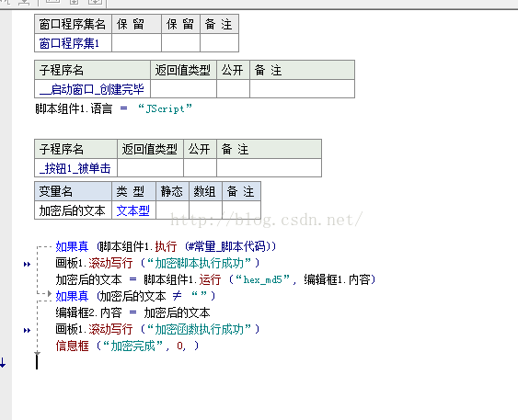
Task: Click the 脚本组件1.语言 assignment line
Action: coord(114,108)
